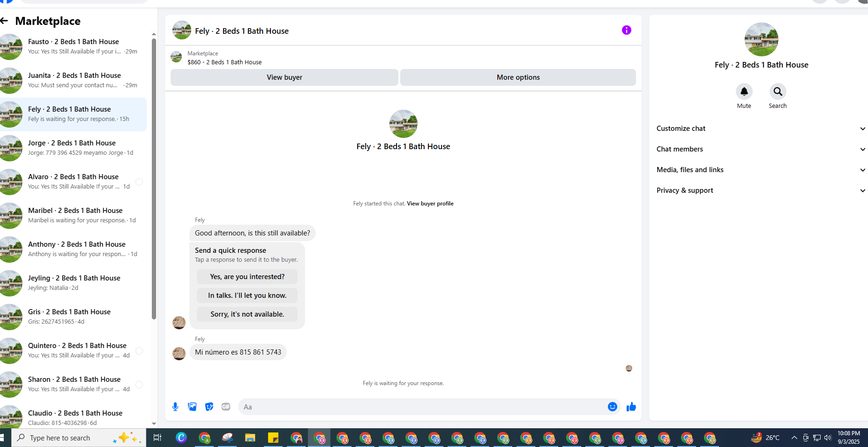Click the chat list scrollbar up arrow
The width and height of the screenshot is (868, 447).
pyautogui.click(x=154, y=34)
